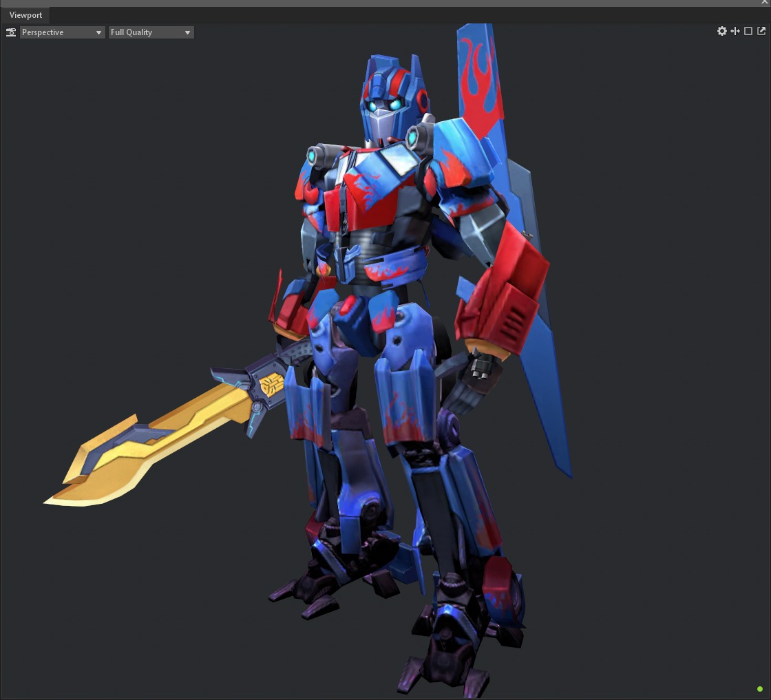Open the Full Quality dropdown
The image size is (771, 700).
(x=151, y=32)
